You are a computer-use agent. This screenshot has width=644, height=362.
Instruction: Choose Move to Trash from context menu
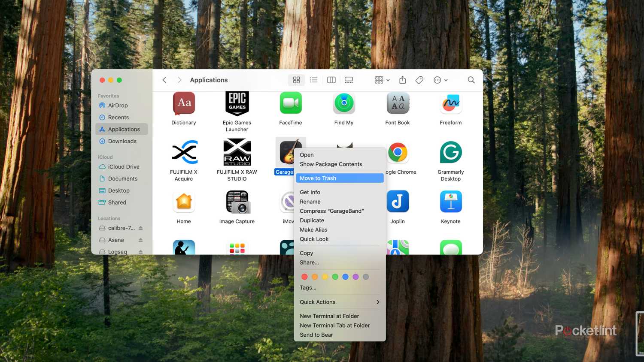tap(340, 178)
